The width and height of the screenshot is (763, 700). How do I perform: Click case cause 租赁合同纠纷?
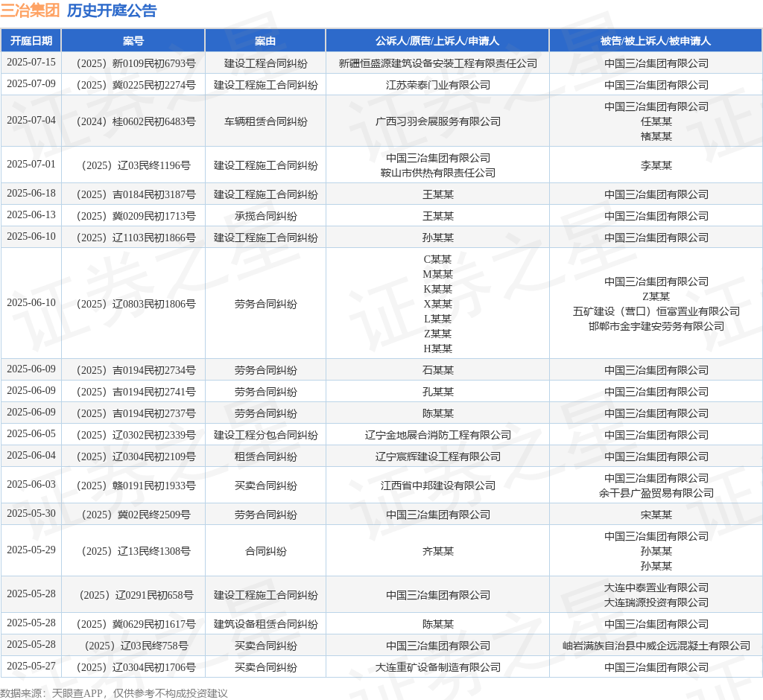[265, 456]
